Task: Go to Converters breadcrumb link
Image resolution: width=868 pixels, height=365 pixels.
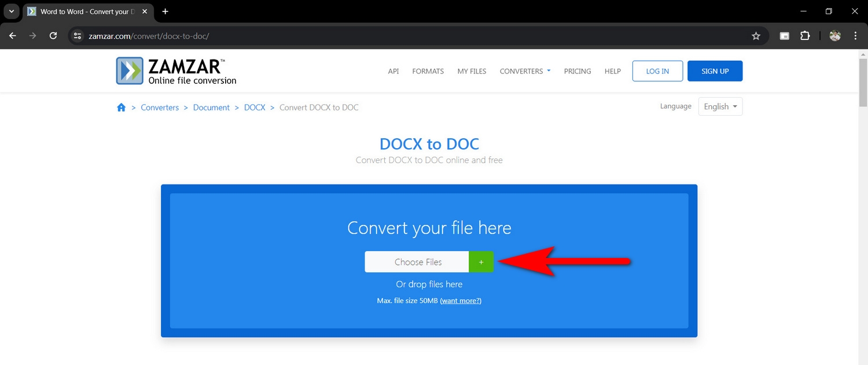Action: [x=160, y=108]
